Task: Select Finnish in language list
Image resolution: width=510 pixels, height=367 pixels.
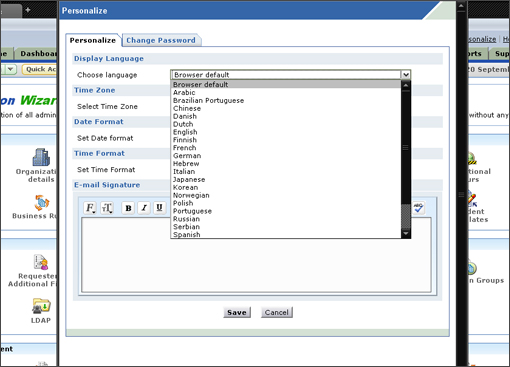Action: (286, 140)
